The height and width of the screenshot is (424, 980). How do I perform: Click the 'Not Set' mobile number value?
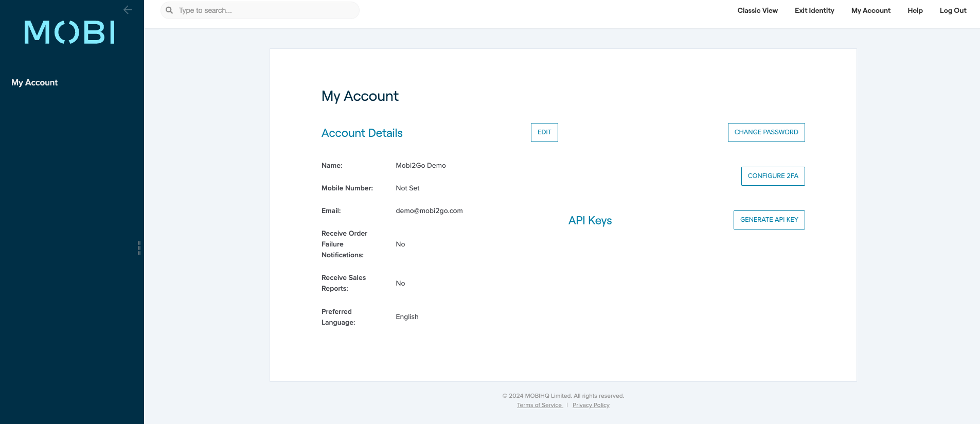pyautogui.click(x=407, y=188)
